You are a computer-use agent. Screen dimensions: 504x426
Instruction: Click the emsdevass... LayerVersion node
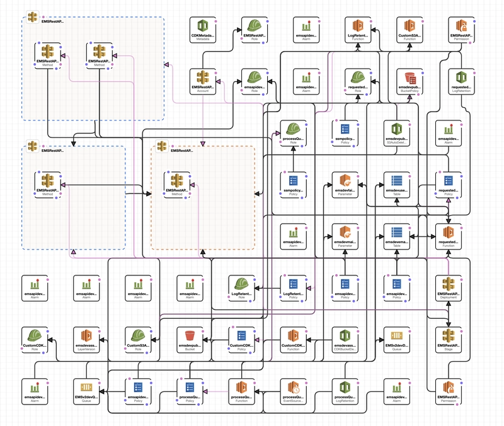tap(86, 340)
